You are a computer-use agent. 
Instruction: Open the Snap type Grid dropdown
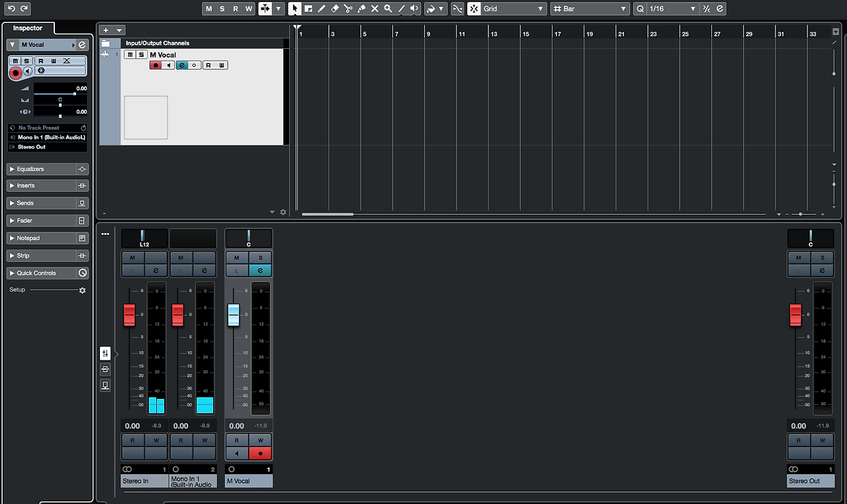tap(513, 9)
